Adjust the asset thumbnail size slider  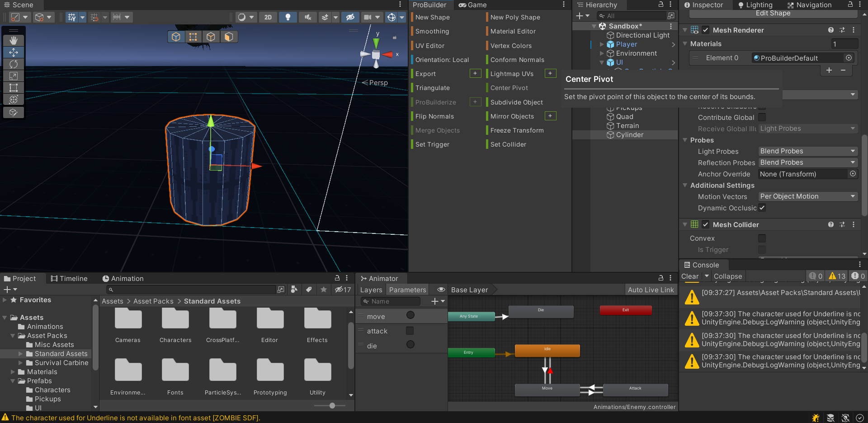pyautogui.click(x=332, y=405)
